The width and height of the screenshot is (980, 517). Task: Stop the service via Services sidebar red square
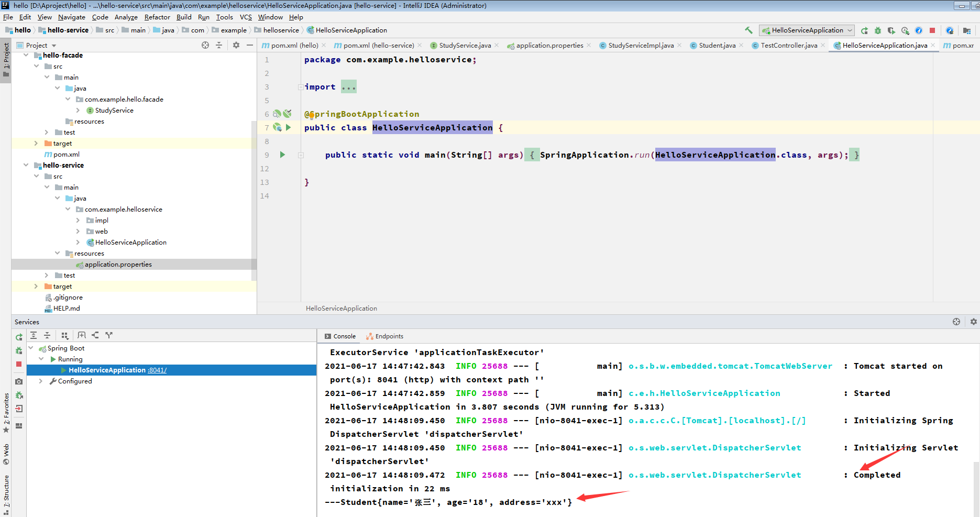19,364
